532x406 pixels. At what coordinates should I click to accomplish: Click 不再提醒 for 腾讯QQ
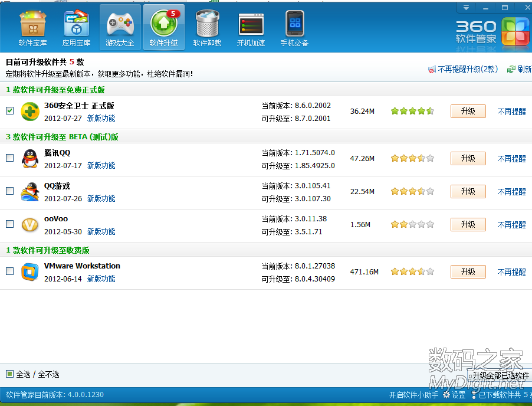click(511, 159)
